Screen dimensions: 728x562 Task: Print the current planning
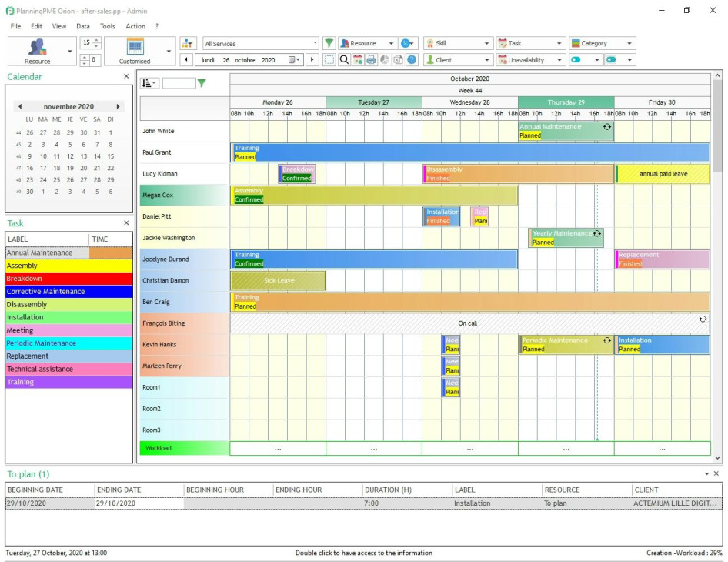point(372,59)
